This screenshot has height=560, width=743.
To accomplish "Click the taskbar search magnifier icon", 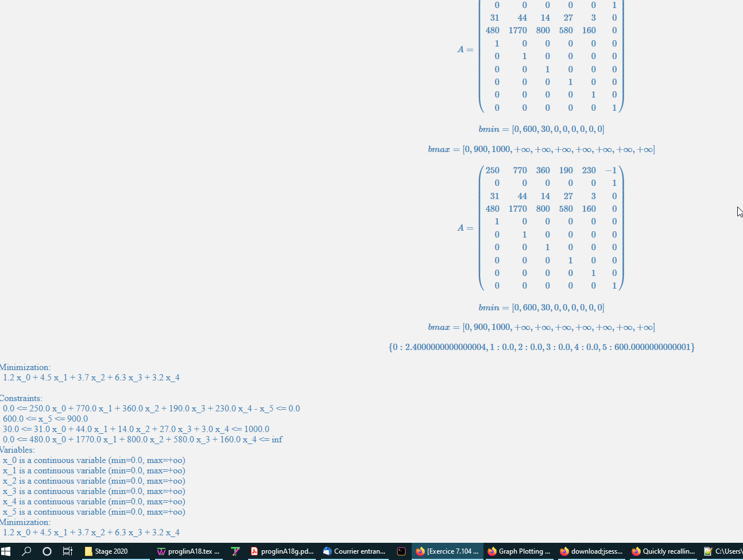I will [26, 551].
